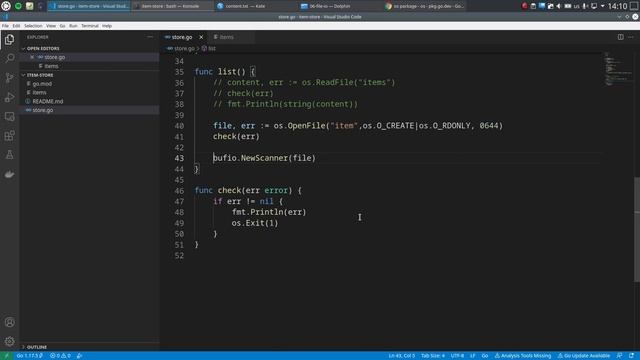Change Tab Size: 4 indentation setting
This screenshot has height=360, width=640.
coord(433,356)
